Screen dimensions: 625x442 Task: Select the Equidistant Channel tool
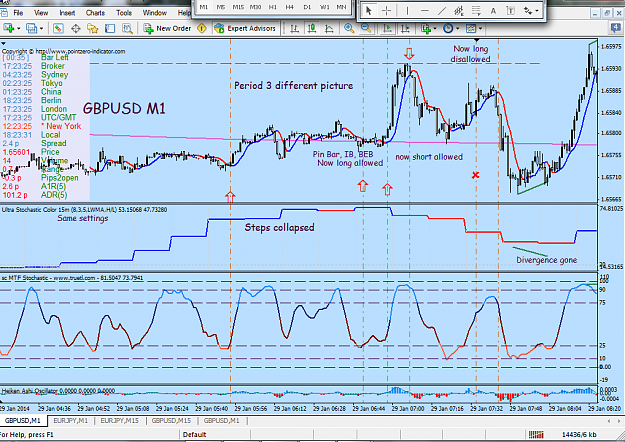coord(459,11)
